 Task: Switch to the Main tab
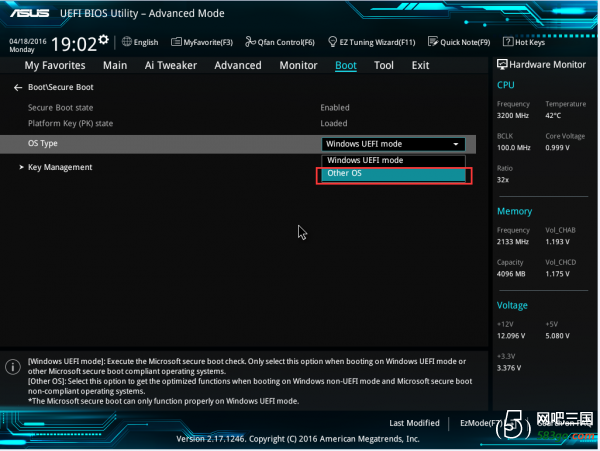pos(115,65)
